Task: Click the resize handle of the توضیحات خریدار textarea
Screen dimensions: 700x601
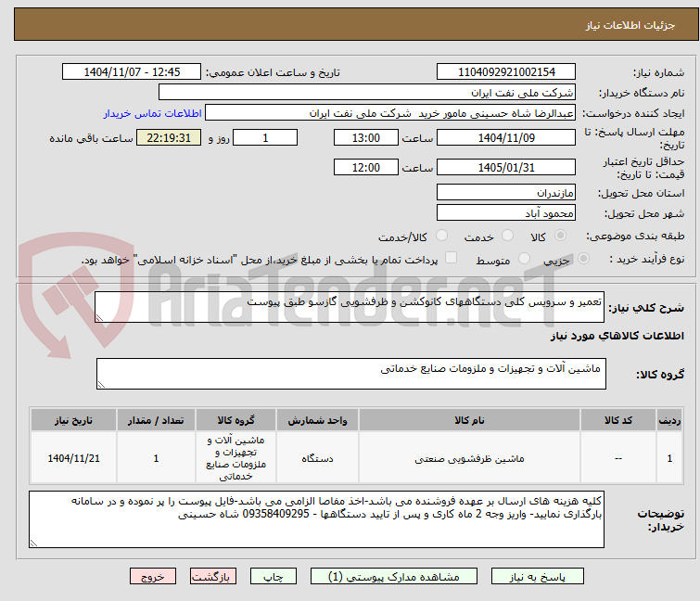Action: point(33,543)
